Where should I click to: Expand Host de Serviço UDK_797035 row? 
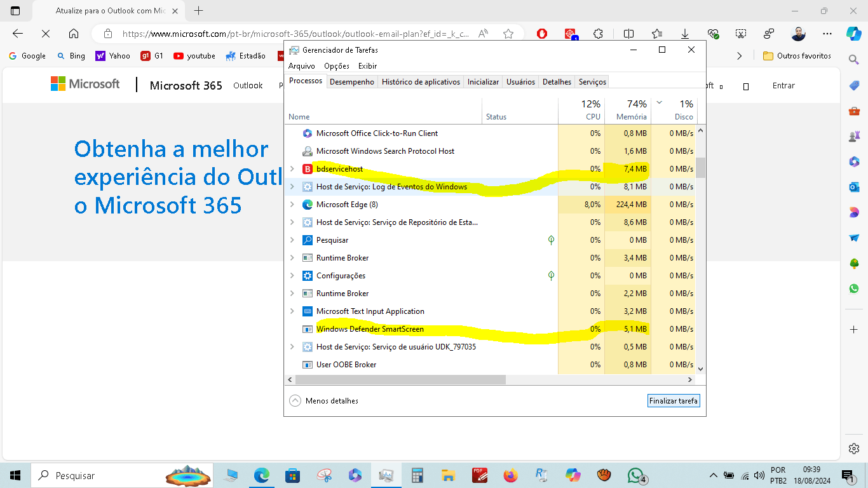point(292,347)
